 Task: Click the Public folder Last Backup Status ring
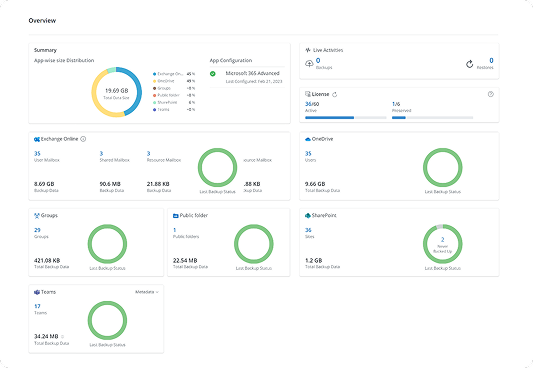tap(254, 244)
